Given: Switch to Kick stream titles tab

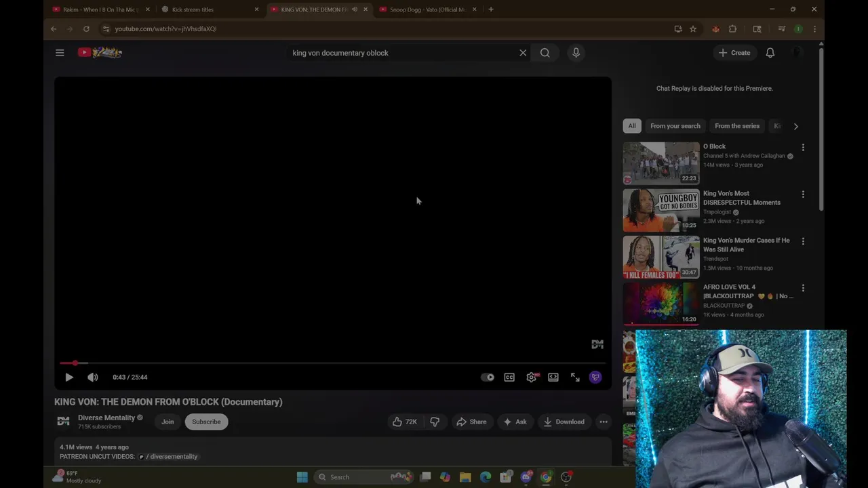Looking at the screenshot, I should pyautogui.click(x=210, y=9).
